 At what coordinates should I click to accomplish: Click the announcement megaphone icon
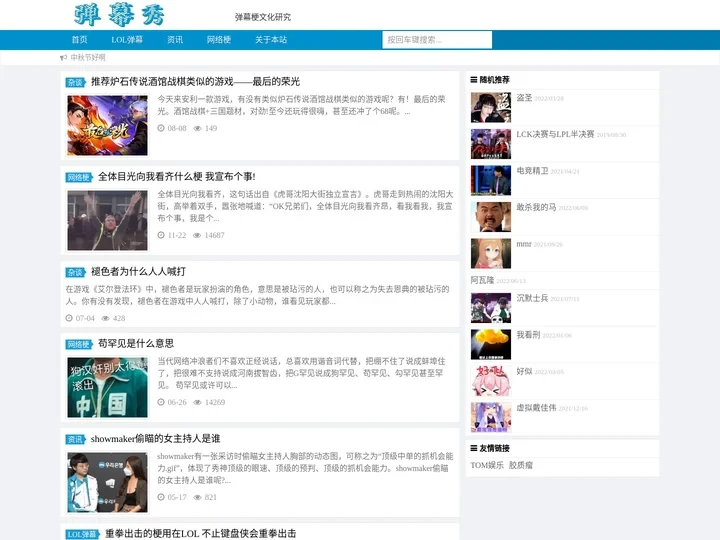pos(63,57)
